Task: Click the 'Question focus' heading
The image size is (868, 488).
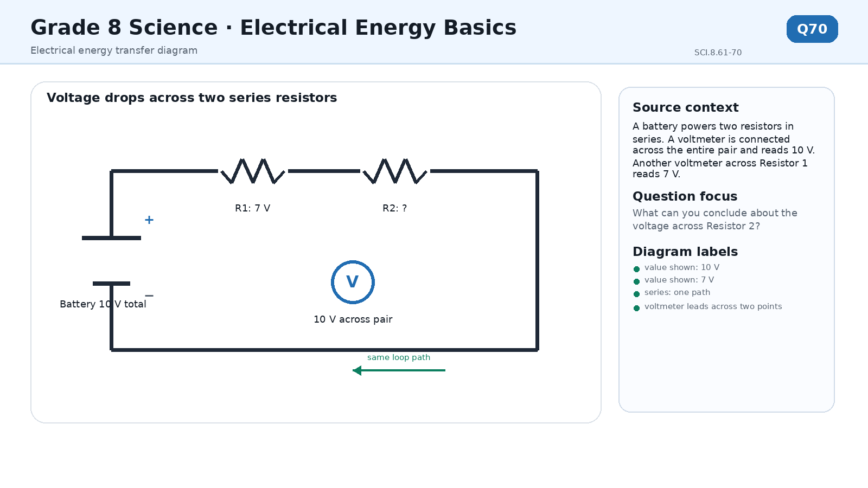Action: (x=685, y=196)
